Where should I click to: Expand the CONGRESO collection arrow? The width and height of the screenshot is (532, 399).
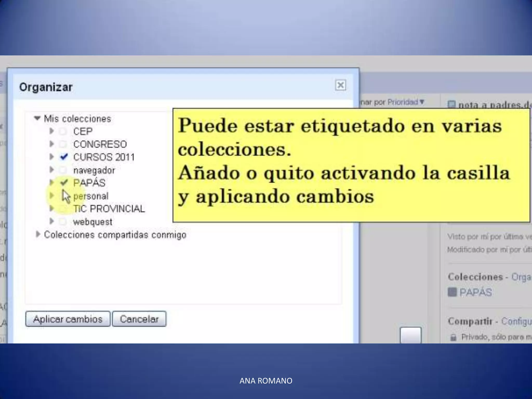pos(52,144)
